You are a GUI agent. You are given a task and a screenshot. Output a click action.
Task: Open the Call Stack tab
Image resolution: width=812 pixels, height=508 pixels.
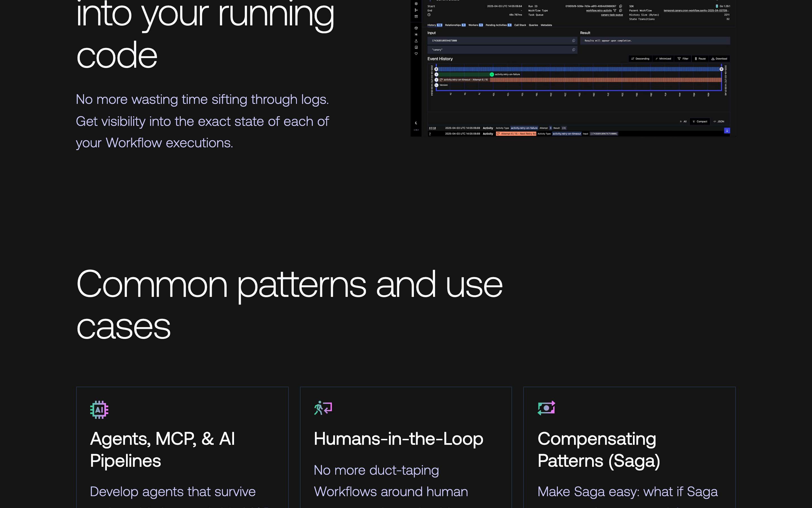520,25
